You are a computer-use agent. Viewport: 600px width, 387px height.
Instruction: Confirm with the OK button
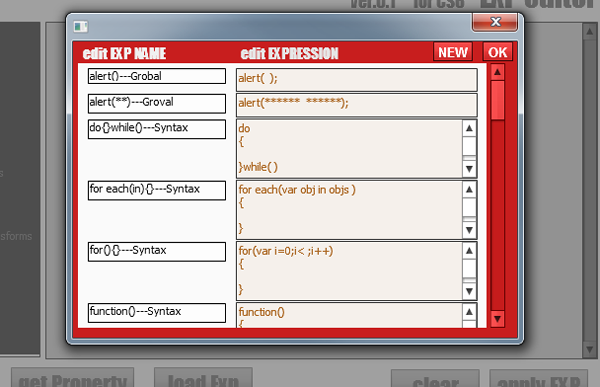(x=497, y=52)
